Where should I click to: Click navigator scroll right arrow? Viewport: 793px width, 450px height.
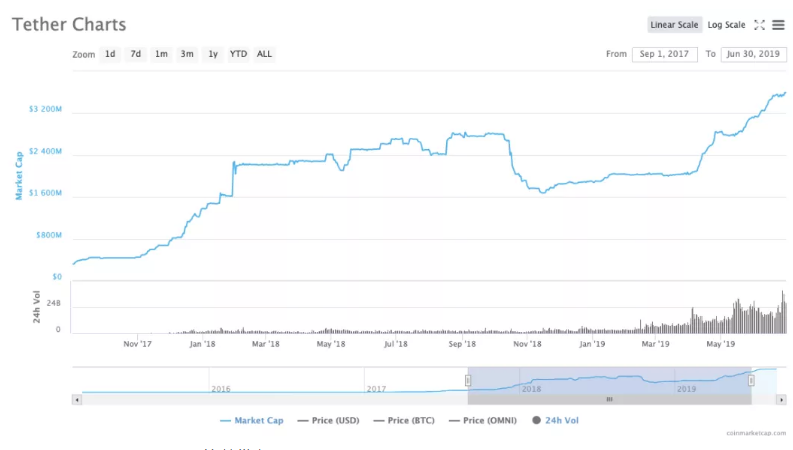(781, 399)
